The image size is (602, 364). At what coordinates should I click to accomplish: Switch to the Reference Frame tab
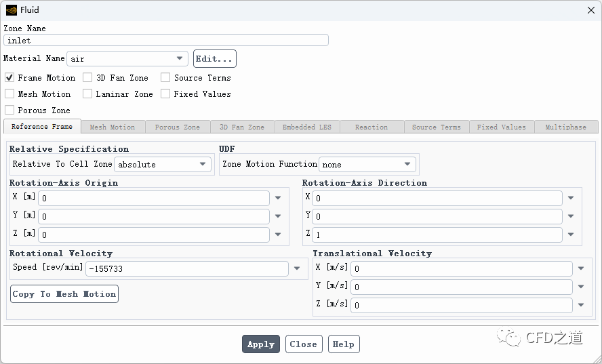click(42, 126)
